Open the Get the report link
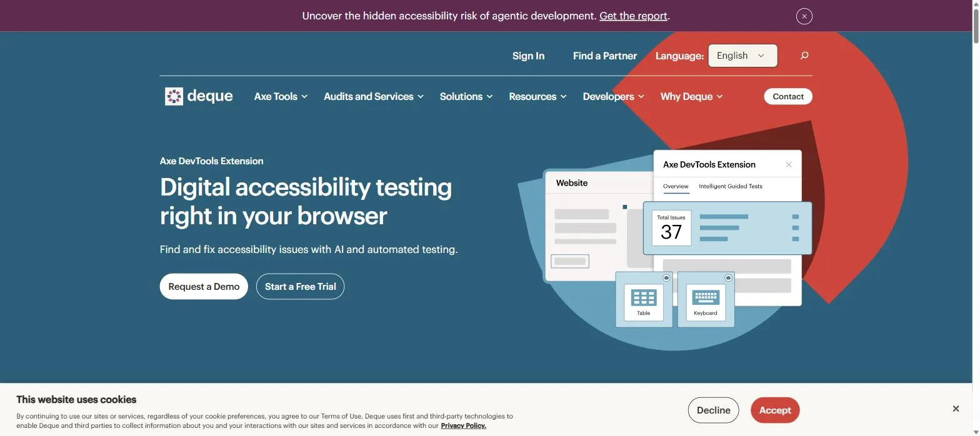Image resolution: width=980 pixels, height=436 pixels. (633, 16)
